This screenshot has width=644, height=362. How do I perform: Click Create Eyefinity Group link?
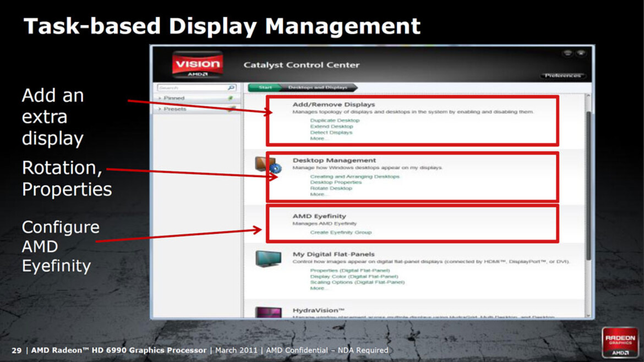pos(341,232)
